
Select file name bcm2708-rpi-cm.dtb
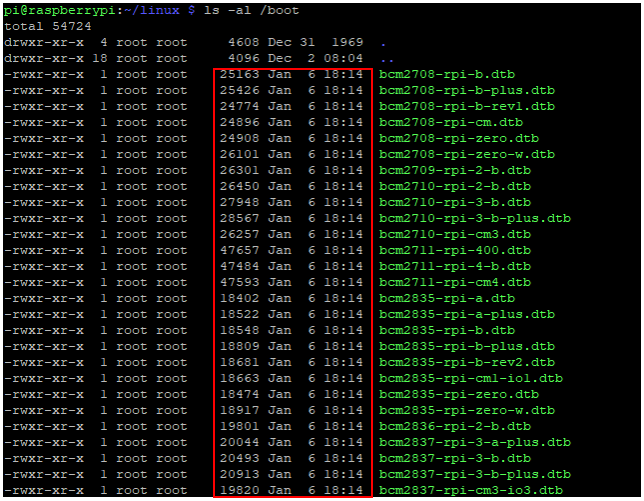coord(451,122)
